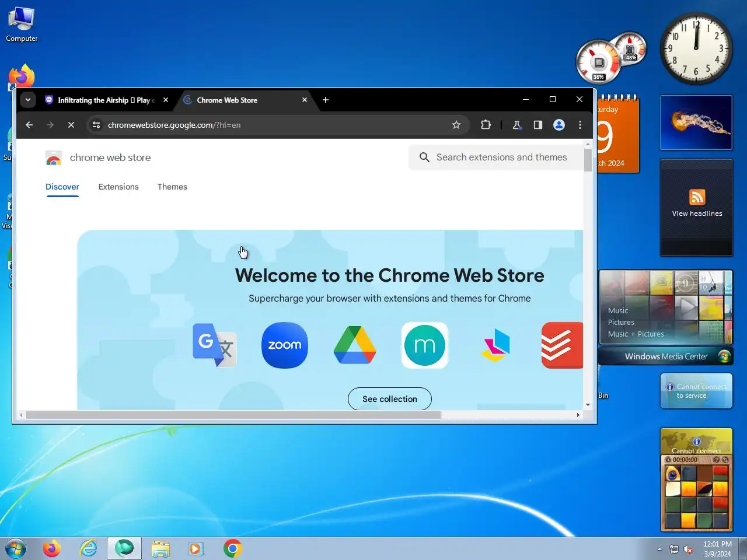The image size is (747, 560).
Task: Click the muted volume tray icon
Action: click(x=688, y=549)
